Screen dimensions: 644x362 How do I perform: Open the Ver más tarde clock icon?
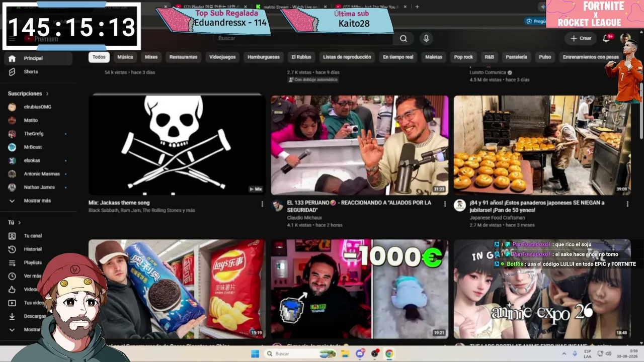12,276
